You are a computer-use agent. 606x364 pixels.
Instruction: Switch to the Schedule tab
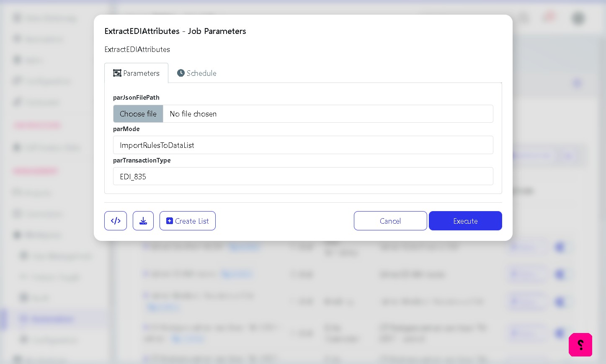(x=196, y=73)
